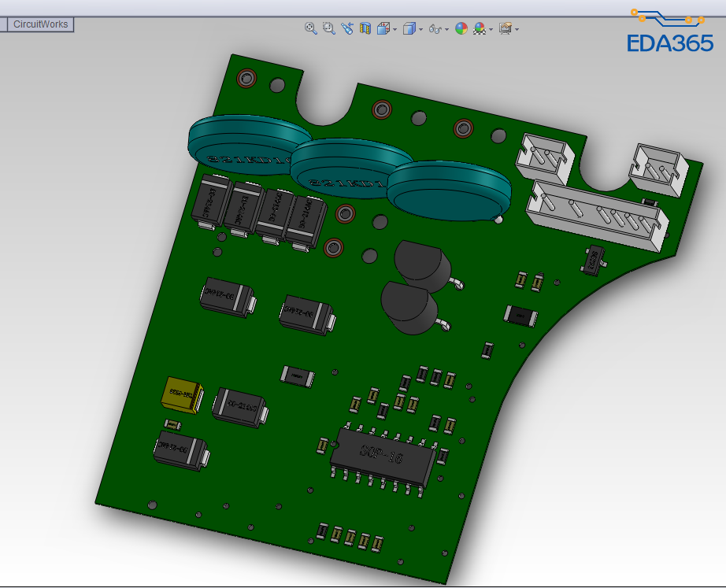Click the Zoom to Fit icon
This screenshot has height=588, width=726.
[x=311, y=28]
